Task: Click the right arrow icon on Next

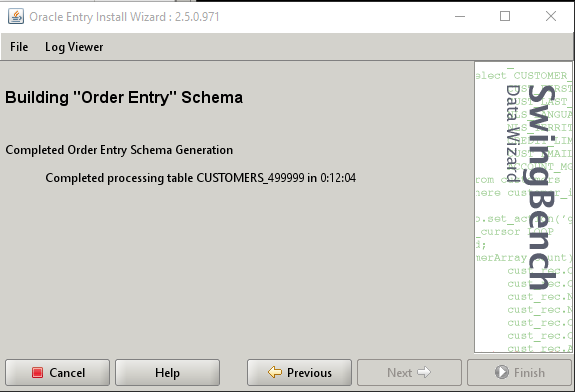Action: point(424,373)
